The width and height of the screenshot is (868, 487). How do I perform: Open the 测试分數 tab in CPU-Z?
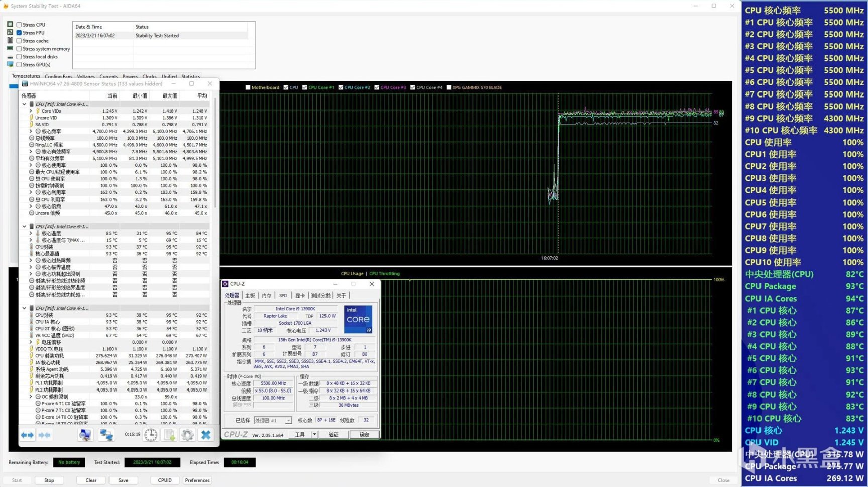coord(320,295)
